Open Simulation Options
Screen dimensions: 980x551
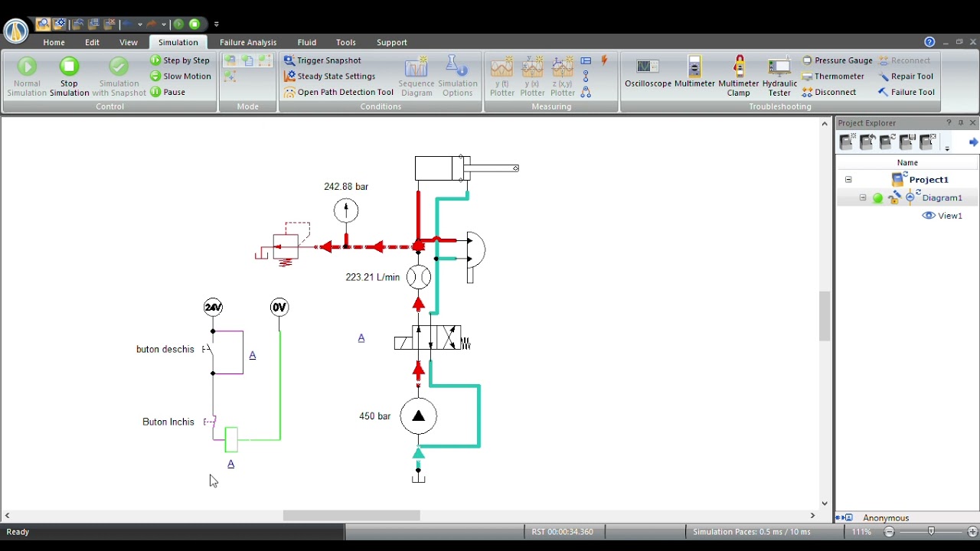pyautogui.click(x=457, y=77)
